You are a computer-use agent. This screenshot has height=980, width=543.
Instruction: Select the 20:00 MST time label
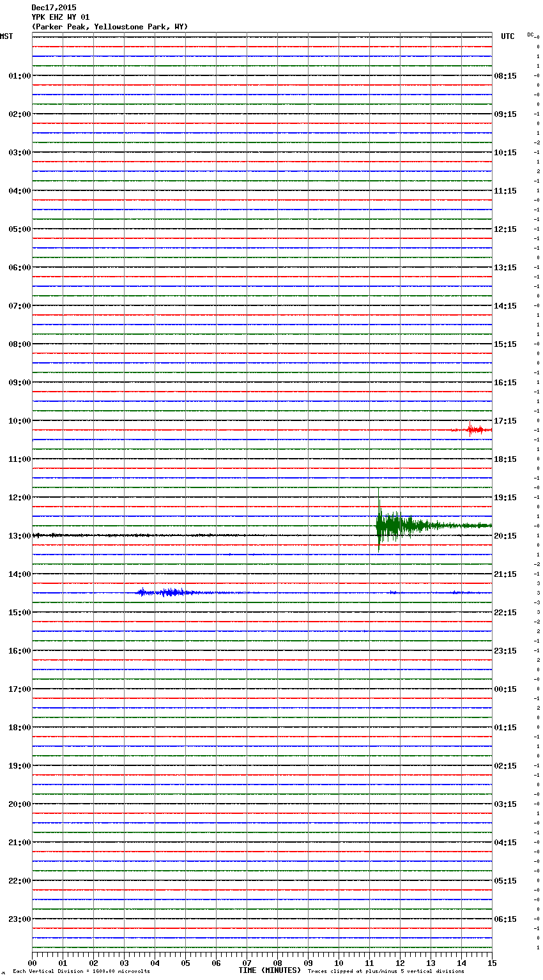(20, 804)
